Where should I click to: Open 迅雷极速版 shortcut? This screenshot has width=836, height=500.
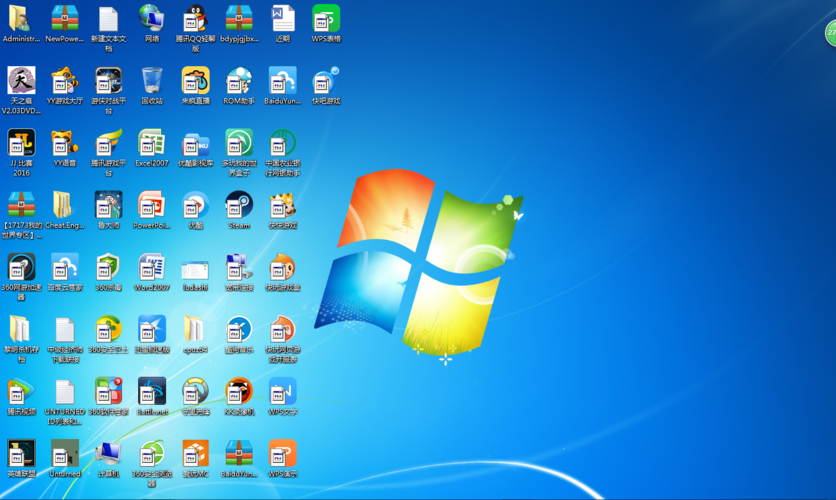[152, 329]
